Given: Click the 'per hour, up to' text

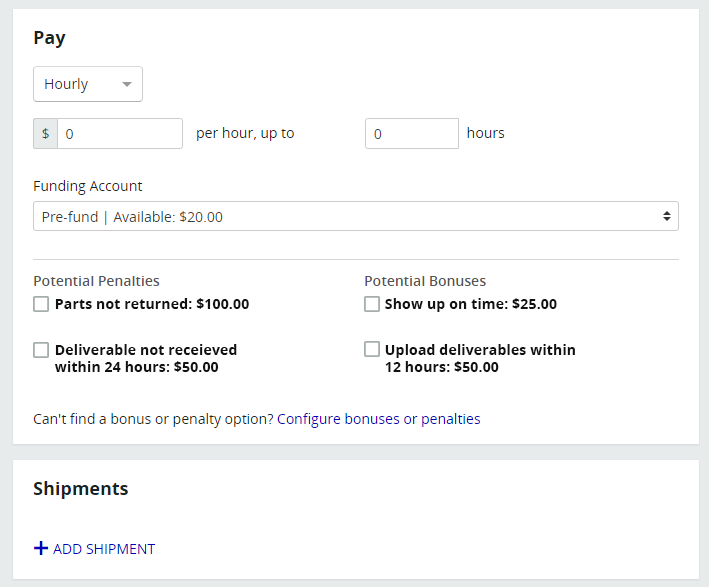Looking at the screenshot, I should (245, 133).
